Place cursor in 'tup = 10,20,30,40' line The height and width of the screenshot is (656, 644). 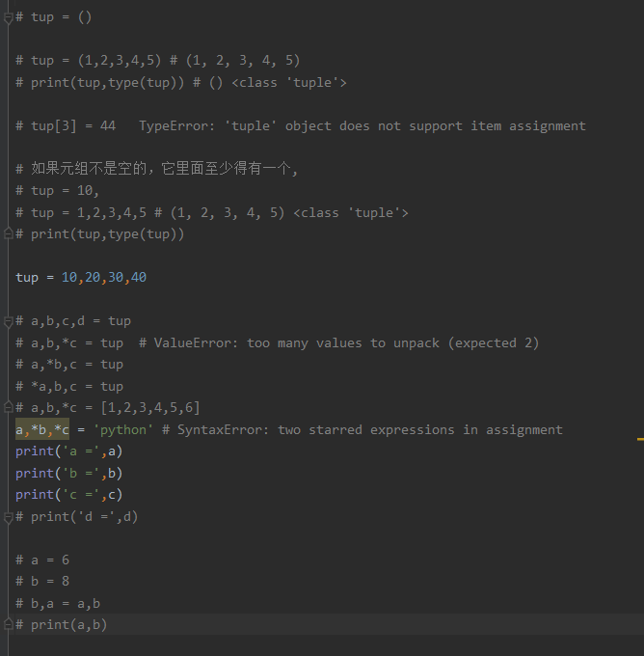click(x=81, y=278)
